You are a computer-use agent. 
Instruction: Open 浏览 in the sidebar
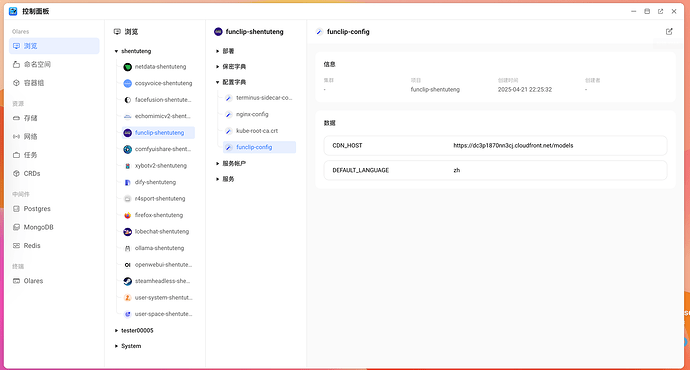click(54, 46)
